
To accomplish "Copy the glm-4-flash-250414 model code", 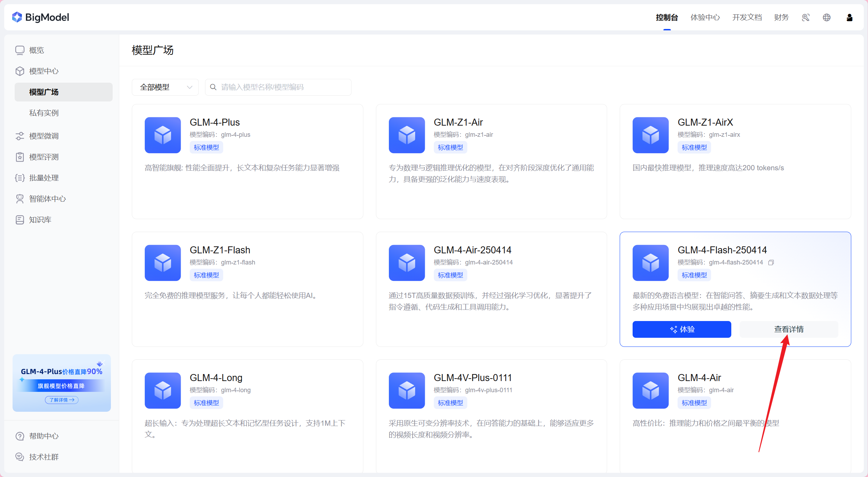I will pos(771,262).
